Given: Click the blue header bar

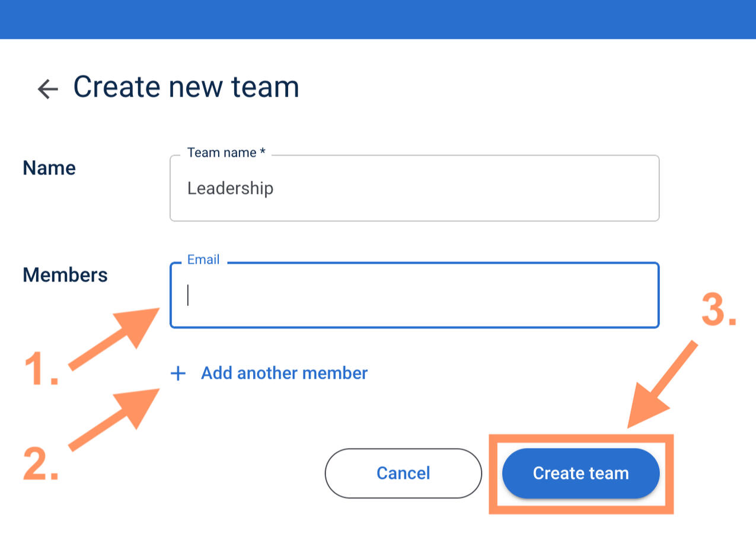Looking at the screenshot, I should (378, 19).
